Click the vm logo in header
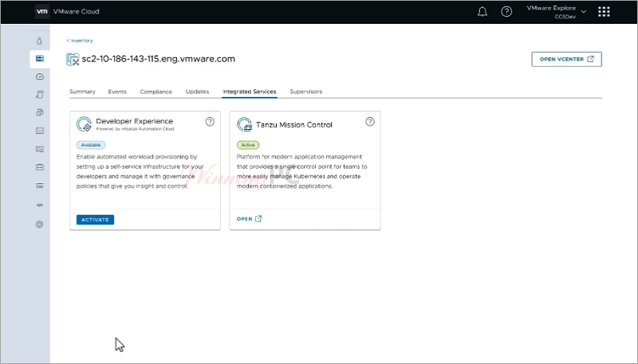Image resolution: width=638 pixels, height=364 pixels. [42, 11]
